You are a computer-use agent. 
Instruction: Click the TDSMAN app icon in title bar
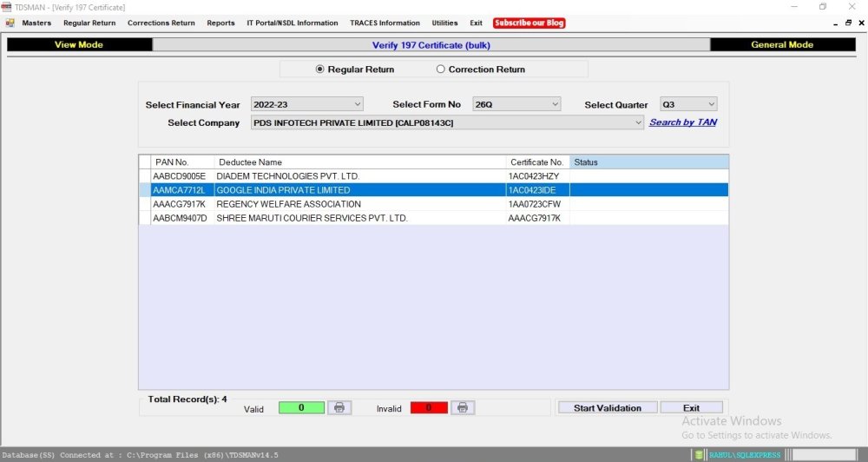[x=6, y=7]
